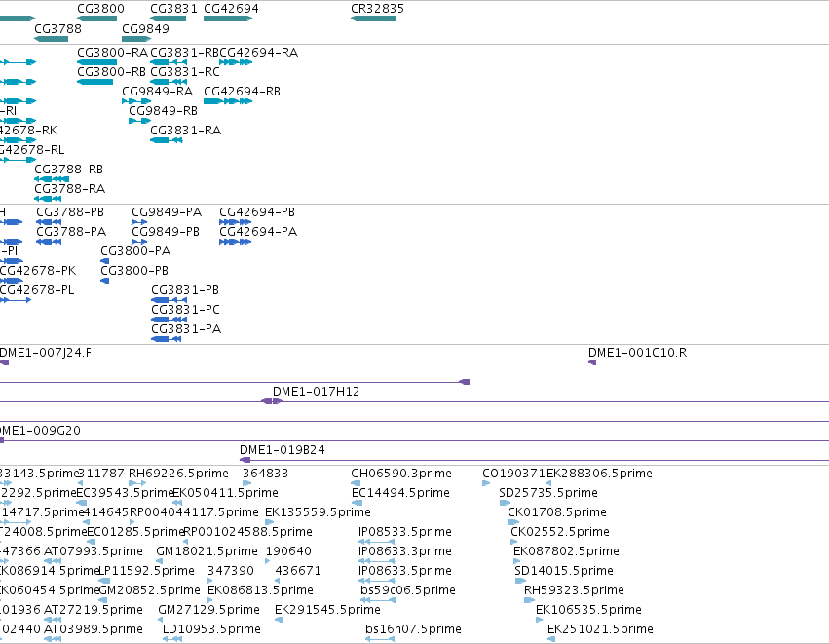Open BAC clone DME1-019B24
The height and width of the screenshot is (644, 829).
534,460
